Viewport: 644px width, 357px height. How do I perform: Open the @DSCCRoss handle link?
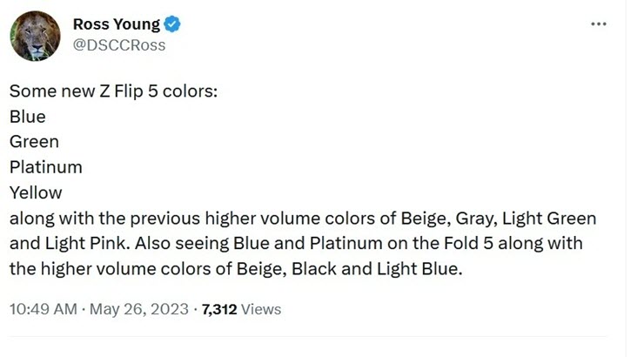(x=119, y=45)
